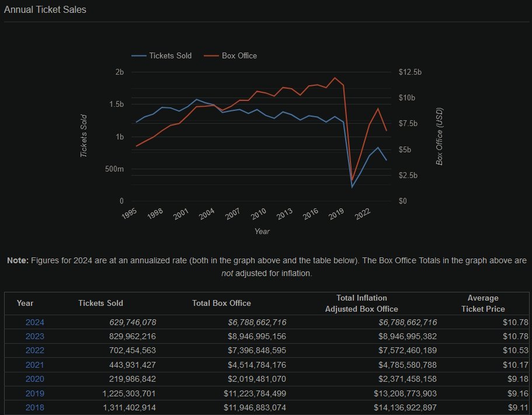Visit the 2019 year link

pos(34,393)
